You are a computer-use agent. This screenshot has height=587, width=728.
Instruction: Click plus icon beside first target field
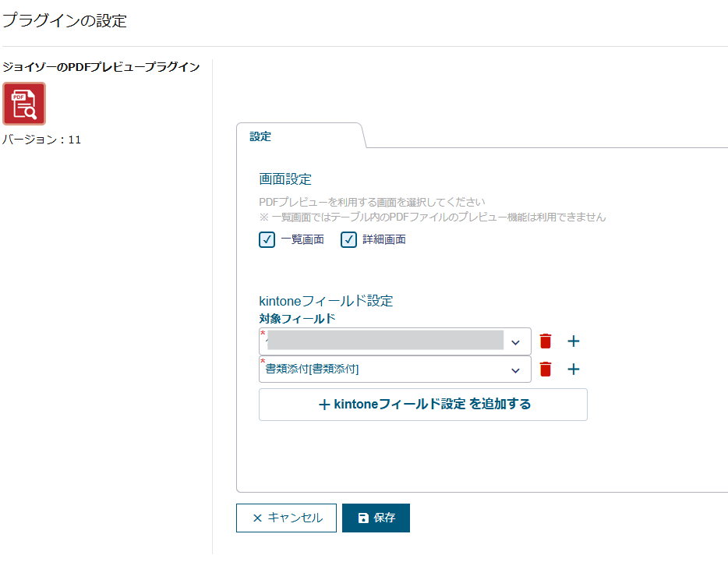click(574, 341)
